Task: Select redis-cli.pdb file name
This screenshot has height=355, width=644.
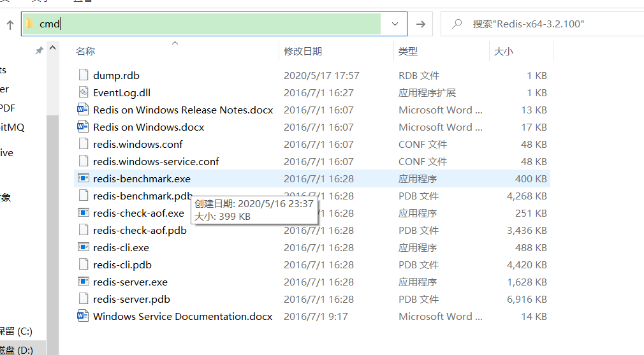Action: [x=122, y=265]
